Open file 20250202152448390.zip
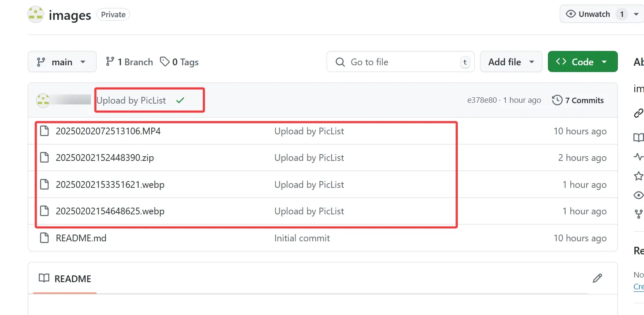This screenshot has height=315, width=644. [x=105, y=158]
